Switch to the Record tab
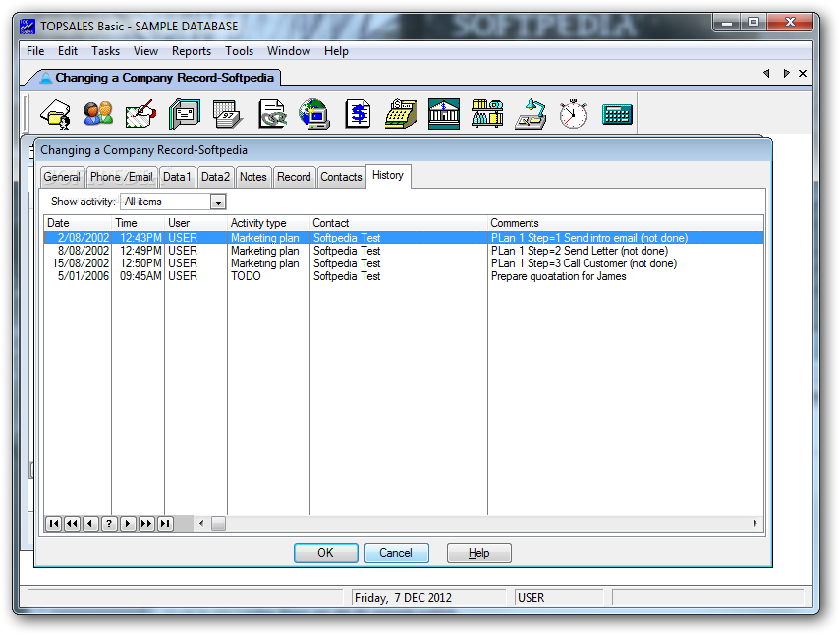Image resolution: width=840 pixels, height=635 pixels. (x=294, y=177)
